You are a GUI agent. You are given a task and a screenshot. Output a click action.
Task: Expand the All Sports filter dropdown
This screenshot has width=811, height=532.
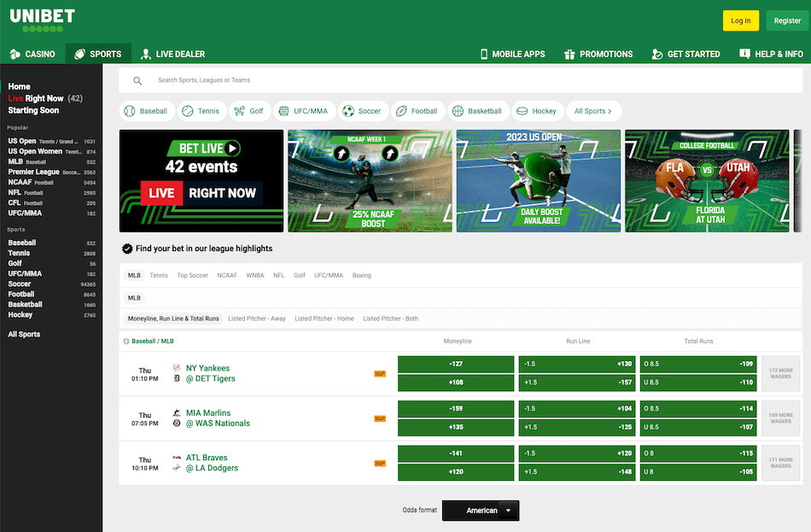(593, 110)
